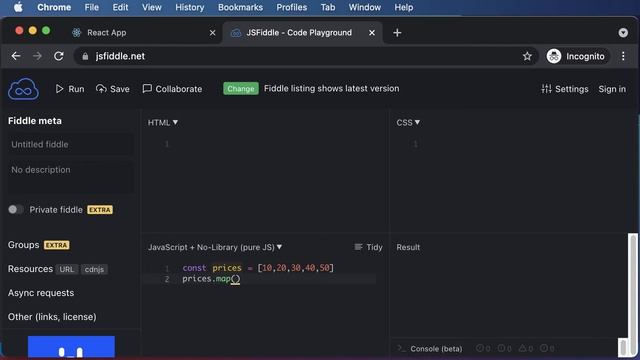Reload the current page
640x360 pixels.
click(59, 56)
